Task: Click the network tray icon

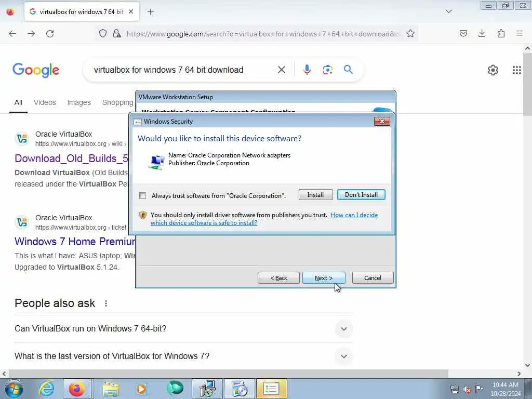Action: point(455,390)
